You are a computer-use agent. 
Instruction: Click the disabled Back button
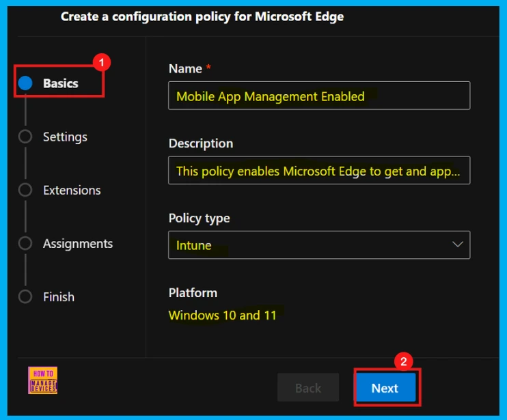308,388
